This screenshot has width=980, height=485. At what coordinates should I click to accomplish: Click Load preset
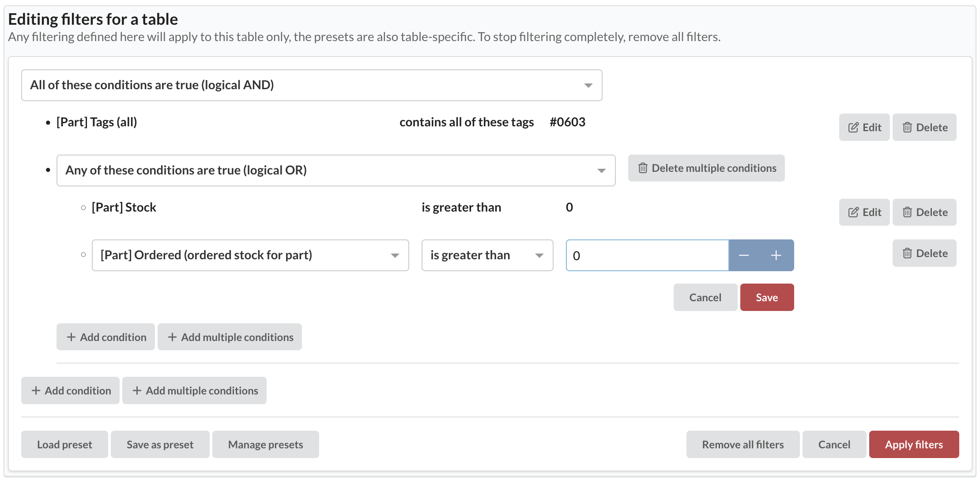pyautogui.click(x=64, y=444)
